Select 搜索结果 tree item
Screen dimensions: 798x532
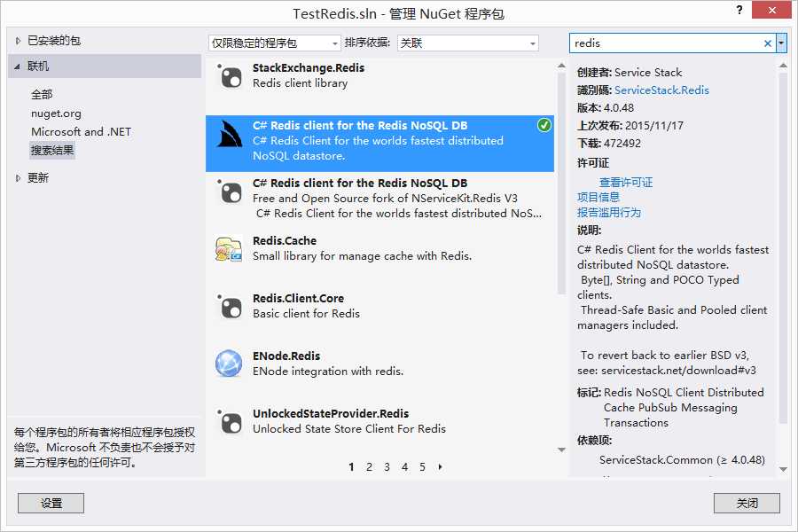tap(52, 150)
